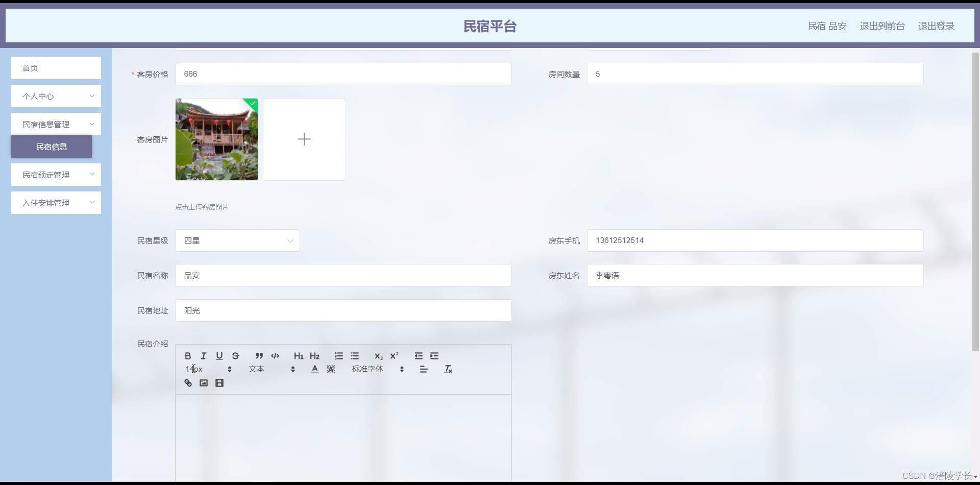
Task: Insert a code block in the editor
Action: click(275, 356)
